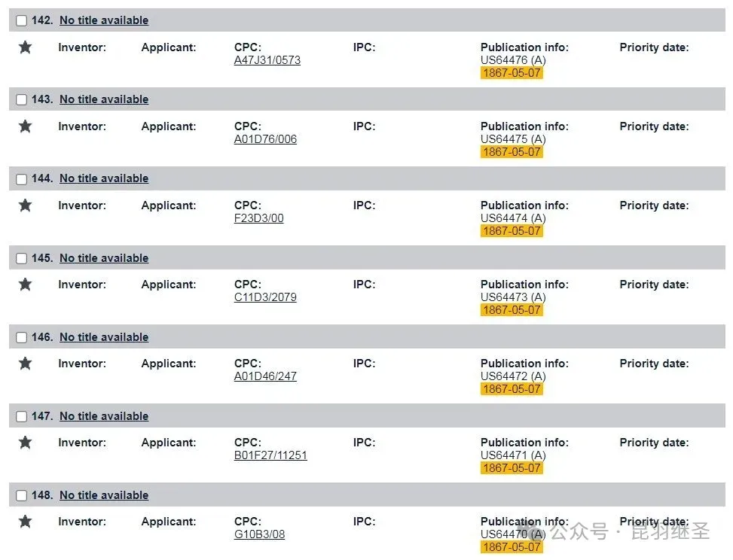Star result 143 as favorite
The image size is (733, 560).
25,126
